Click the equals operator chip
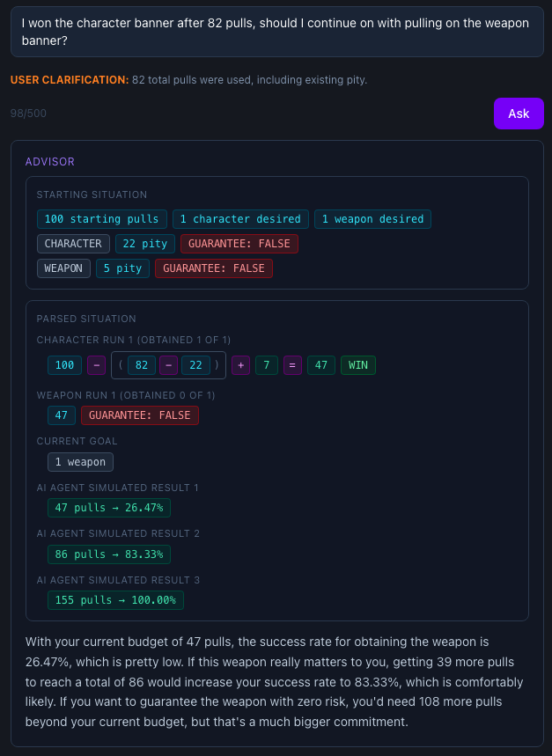Screen dimensions: 552x756 292,365
